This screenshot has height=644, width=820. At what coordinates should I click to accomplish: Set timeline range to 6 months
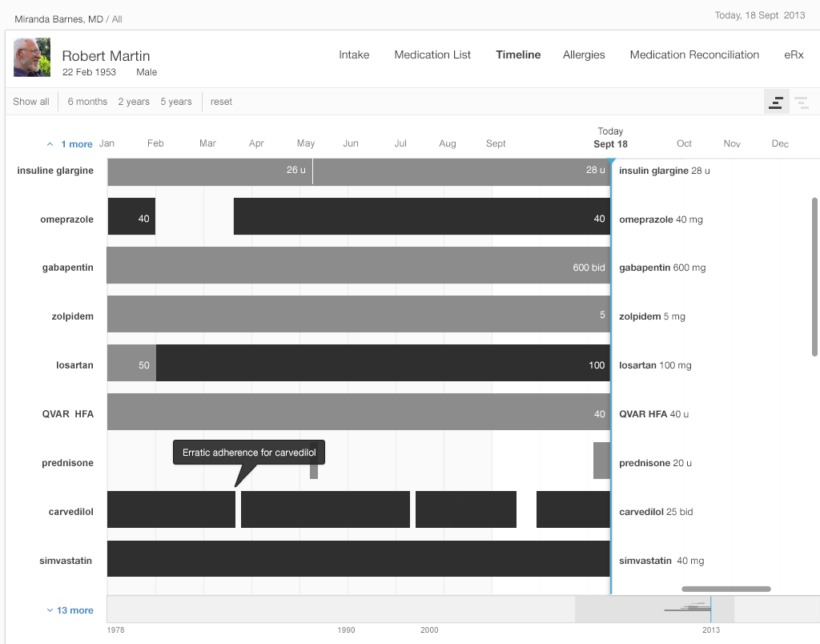click(x=87, y=102)
